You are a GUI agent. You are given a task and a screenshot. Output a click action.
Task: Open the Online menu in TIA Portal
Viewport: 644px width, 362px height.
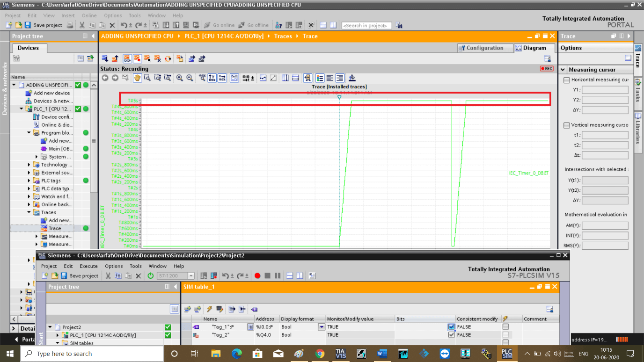click(x=89, y=15)
